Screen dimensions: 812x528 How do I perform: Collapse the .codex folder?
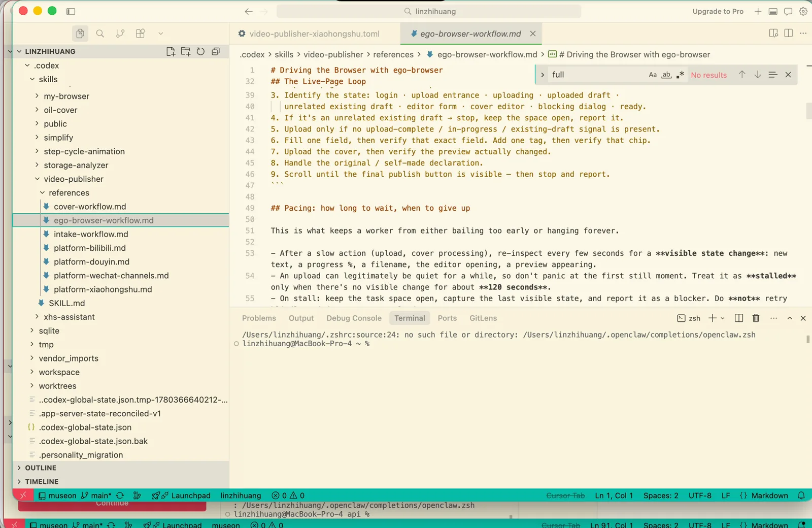(27, 65)
